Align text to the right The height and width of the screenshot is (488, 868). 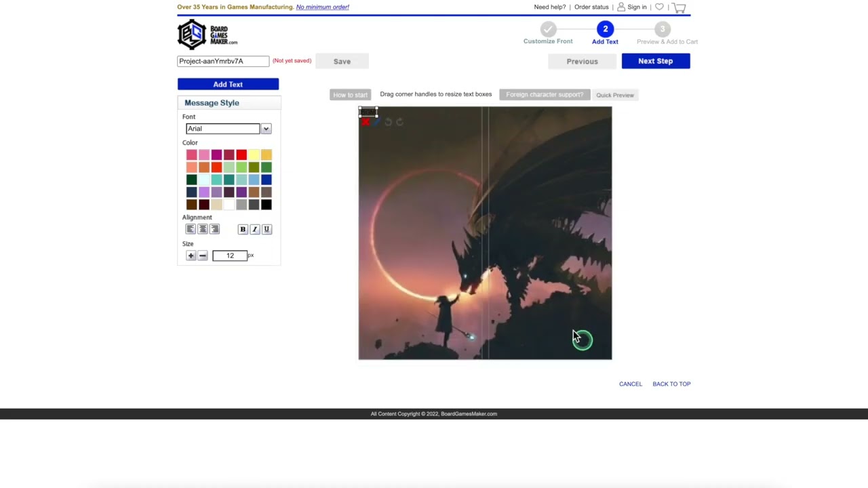tap(215, 229)
